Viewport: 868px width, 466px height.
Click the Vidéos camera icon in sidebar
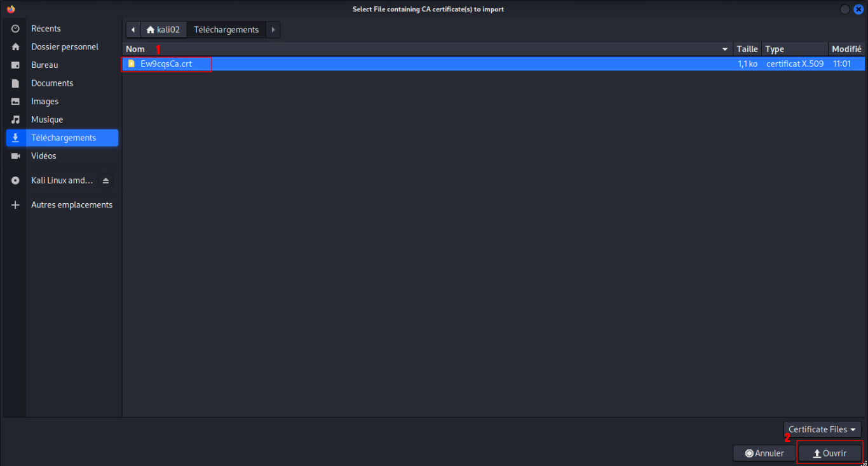tap(16, 156)
